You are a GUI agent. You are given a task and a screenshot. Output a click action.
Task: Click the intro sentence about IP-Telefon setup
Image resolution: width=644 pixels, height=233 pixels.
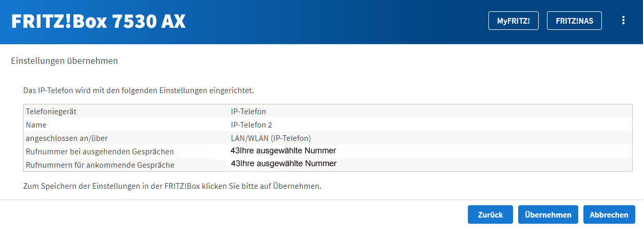(139, 91)
